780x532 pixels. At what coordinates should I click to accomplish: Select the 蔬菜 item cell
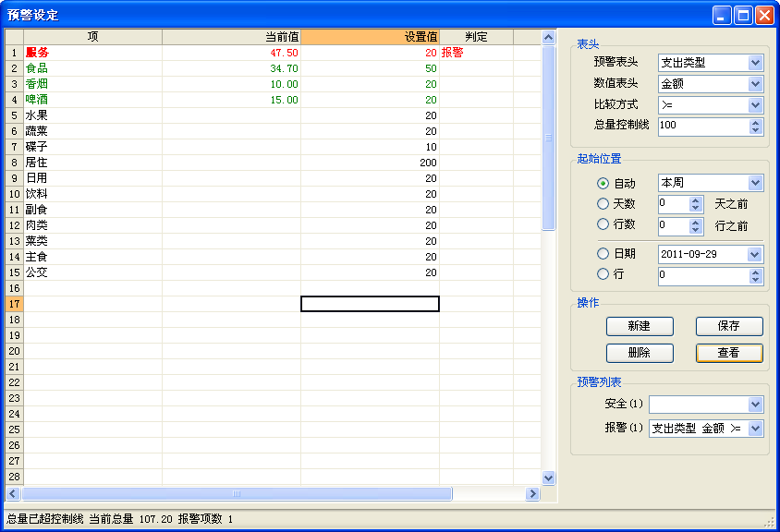click(93, 131)
